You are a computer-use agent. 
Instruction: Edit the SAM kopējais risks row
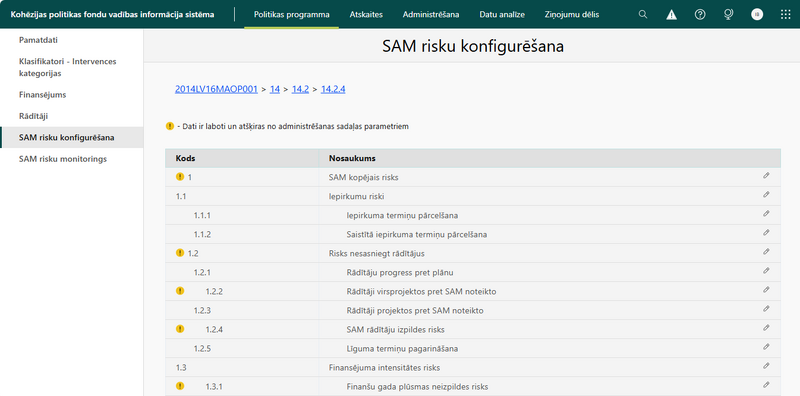tap(766, 176)
